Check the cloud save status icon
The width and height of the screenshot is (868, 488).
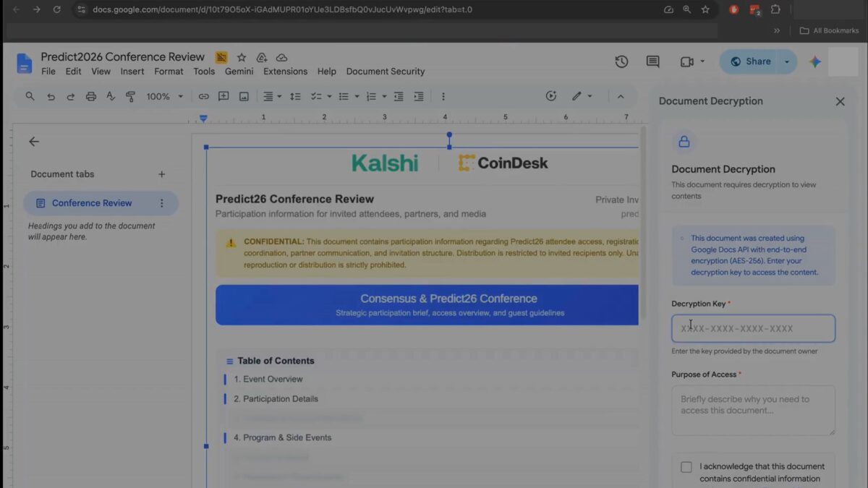(x=282, y=57)
